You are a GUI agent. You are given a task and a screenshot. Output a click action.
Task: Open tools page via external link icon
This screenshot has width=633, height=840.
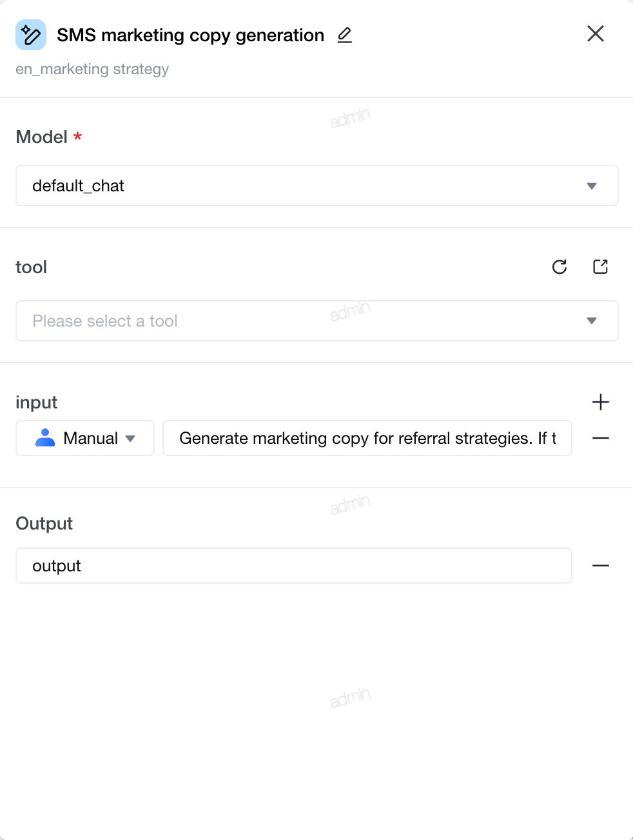click(600, 267)
